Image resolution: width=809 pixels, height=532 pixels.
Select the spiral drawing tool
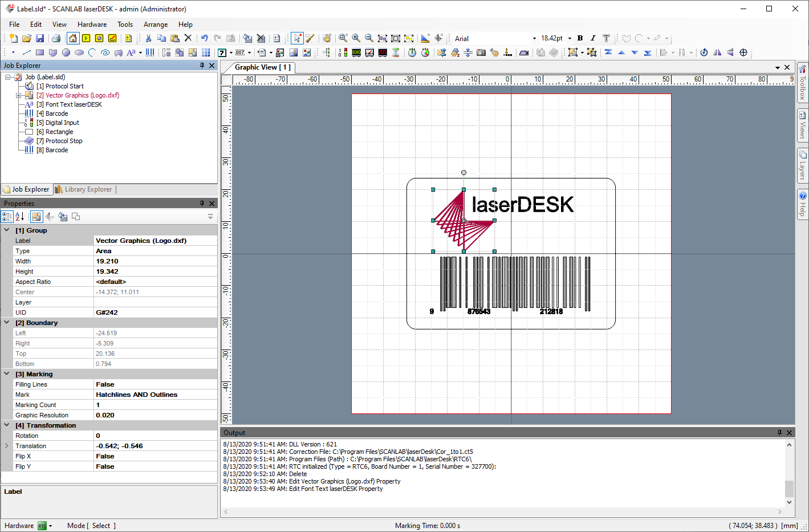(105, 52)
